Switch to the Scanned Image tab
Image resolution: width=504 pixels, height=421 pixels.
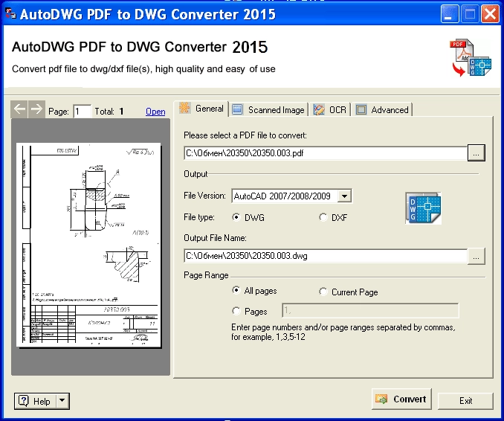[268, 110]
